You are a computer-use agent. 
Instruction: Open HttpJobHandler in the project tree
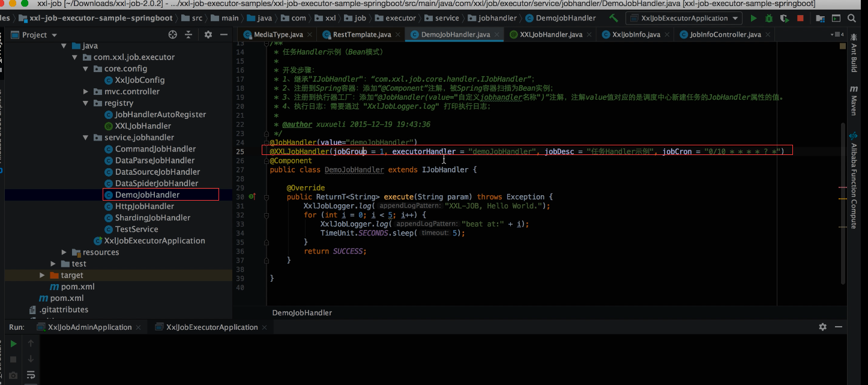click(x=144, y=206)
